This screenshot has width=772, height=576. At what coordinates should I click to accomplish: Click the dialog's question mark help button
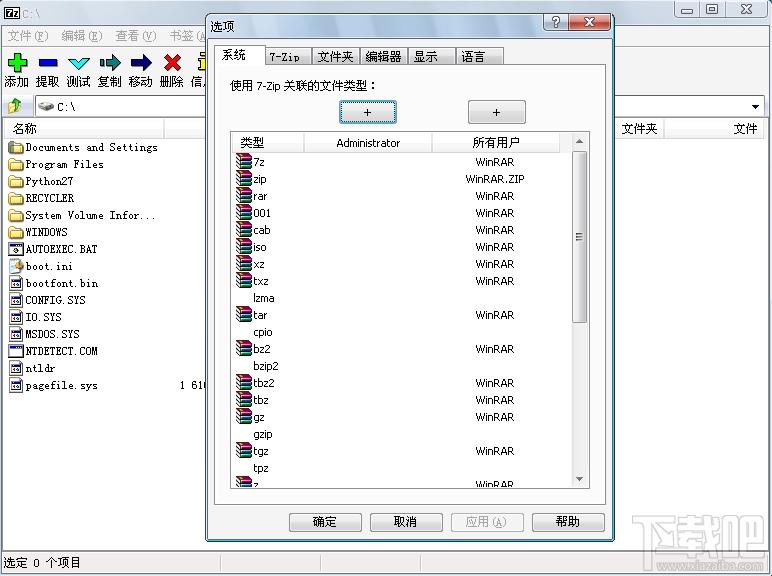tap(556, 23)
